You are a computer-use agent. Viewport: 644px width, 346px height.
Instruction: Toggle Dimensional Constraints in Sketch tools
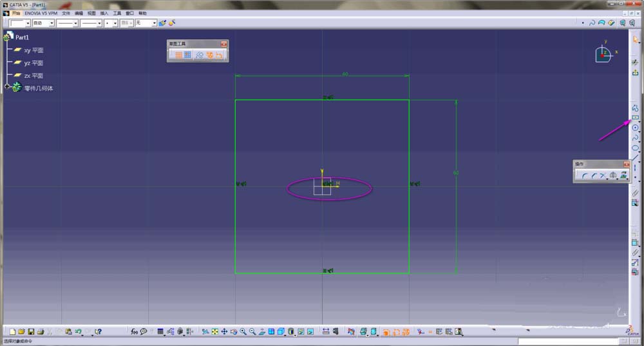coord(219,55)
